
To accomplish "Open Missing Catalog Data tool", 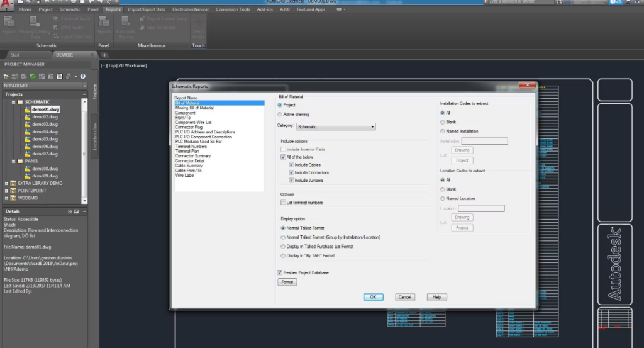I will 35,27.
